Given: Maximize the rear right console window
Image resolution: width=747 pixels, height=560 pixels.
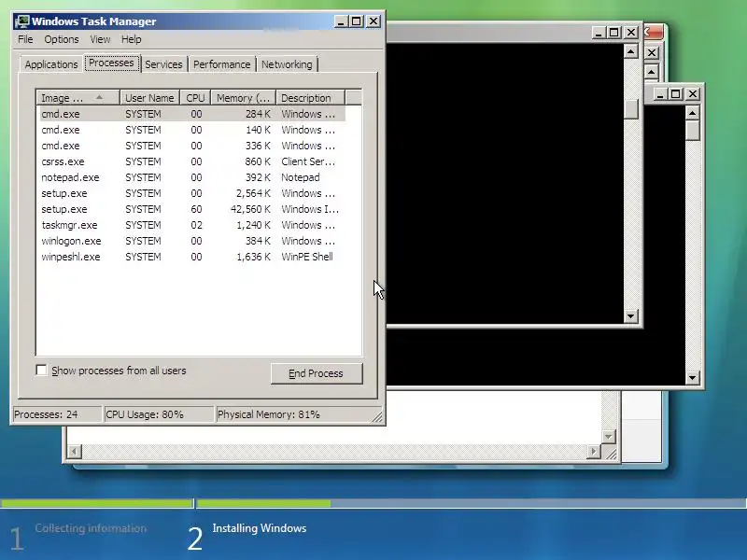Looking at the screenshot, I should coord(675,94).
